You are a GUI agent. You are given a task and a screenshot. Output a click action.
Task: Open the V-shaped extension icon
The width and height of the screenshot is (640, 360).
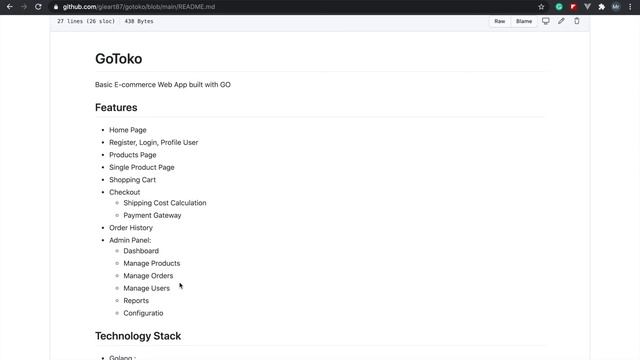click(x=587, y=7)
